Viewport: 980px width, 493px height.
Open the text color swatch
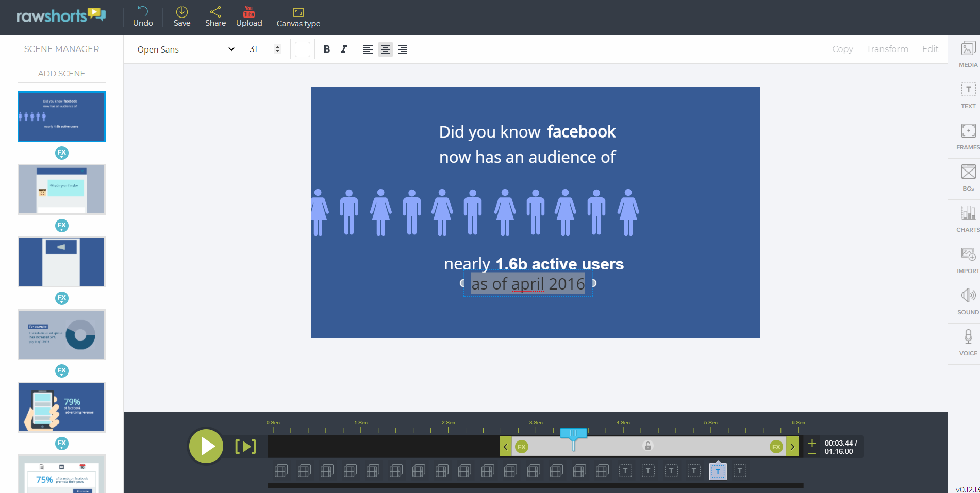coord(303,49)
